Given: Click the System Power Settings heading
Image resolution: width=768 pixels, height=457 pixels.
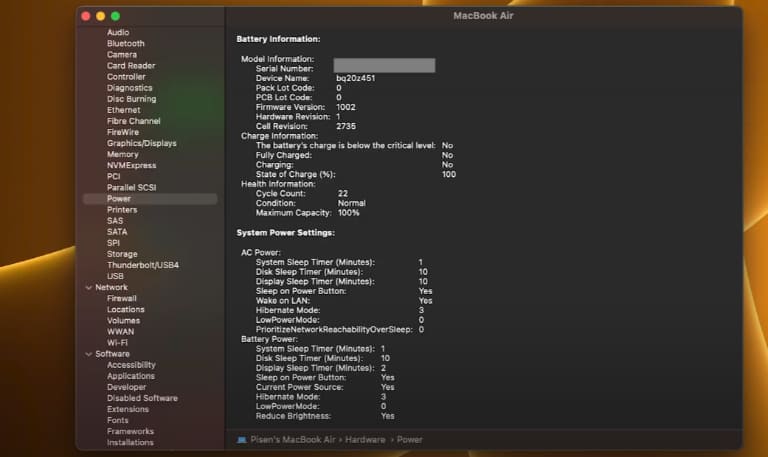Looking at the screenshot, I should click(286, 233).
